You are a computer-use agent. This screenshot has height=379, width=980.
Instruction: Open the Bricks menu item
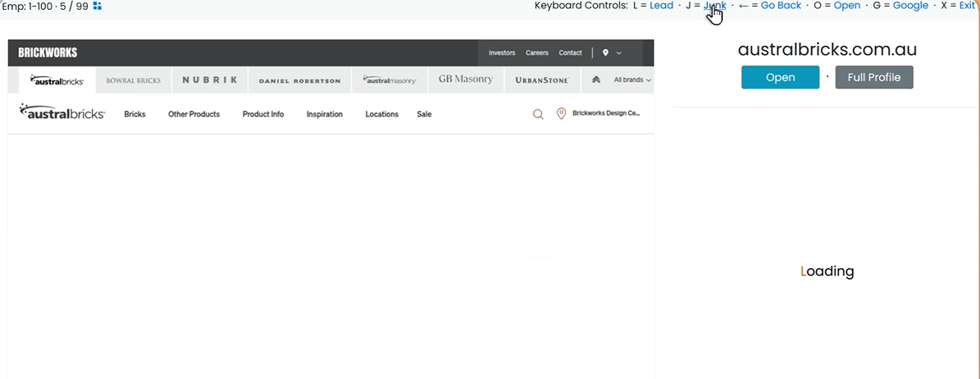pos(134,114)
